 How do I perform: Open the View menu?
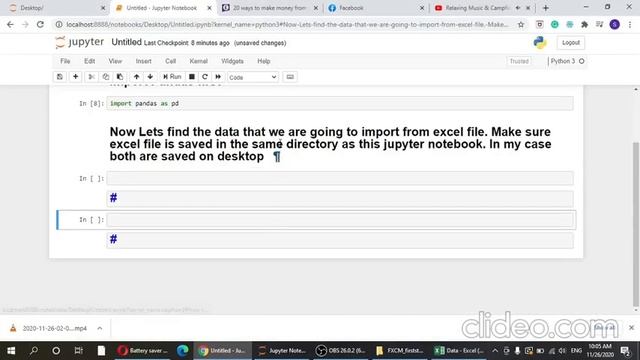115,61
